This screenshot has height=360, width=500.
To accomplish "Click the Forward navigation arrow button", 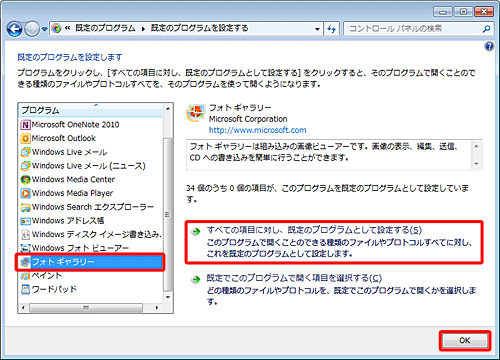I will coord(32,29).
